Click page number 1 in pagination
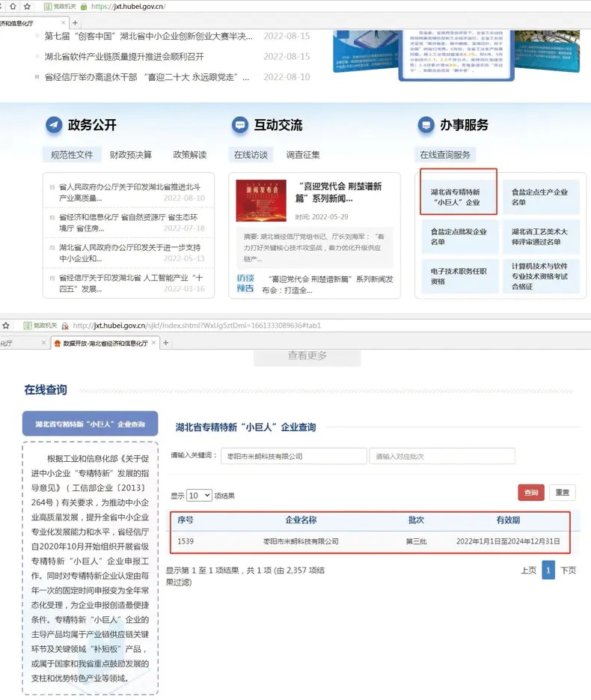591x700 pixels. [x=548, y=570]
